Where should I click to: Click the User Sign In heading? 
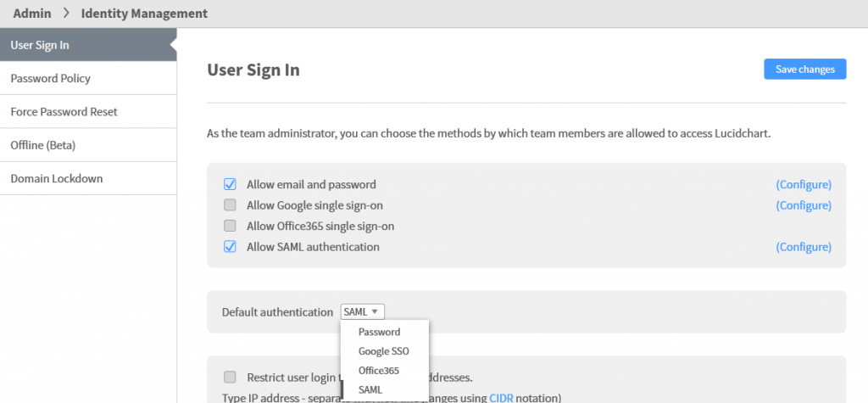(253, 70)
